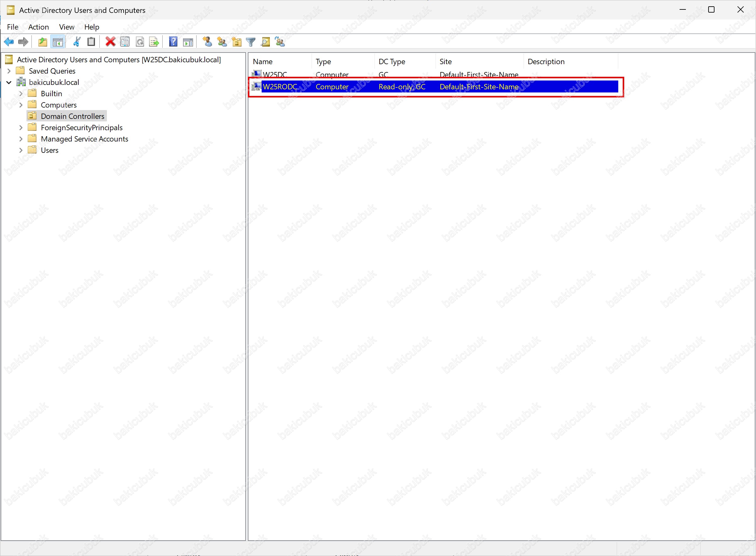
Task: Open the Help menu
Action: pos(92,27)
